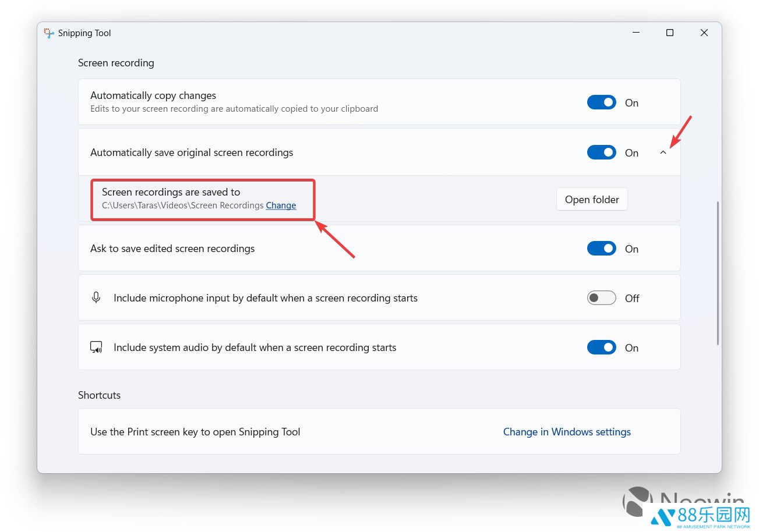The height and width of the screenshot is (532, 759).
Task: Switch off Include system audio by default
Action: 601,347
